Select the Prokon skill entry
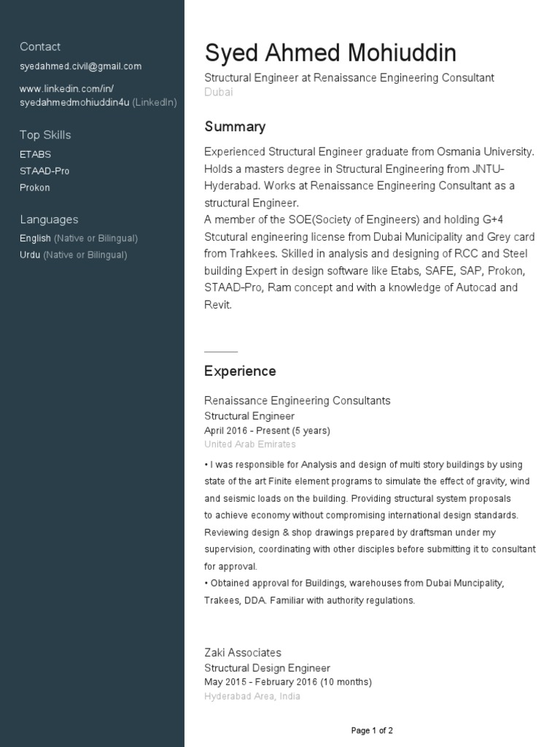Screen dimensions: 560x747 click(x=34, y=188)
